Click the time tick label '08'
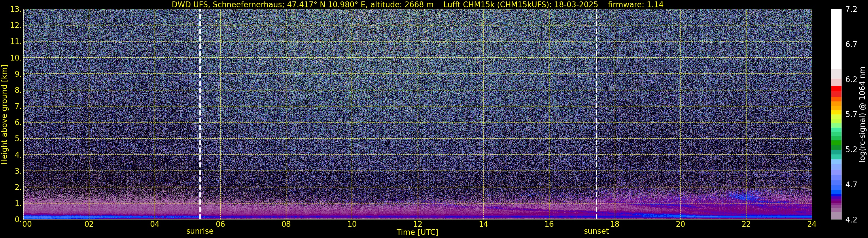 286,224
